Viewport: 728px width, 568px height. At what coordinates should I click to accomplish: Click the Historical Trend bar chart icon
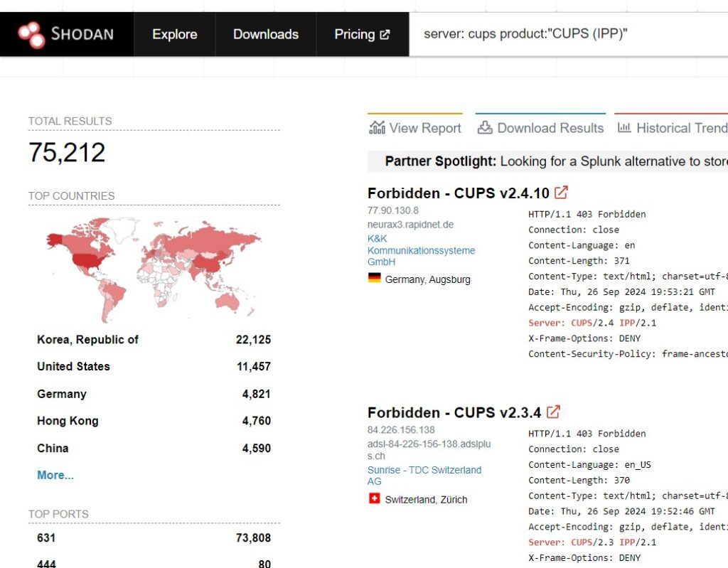pyautogui.click(x=624, y=127)
